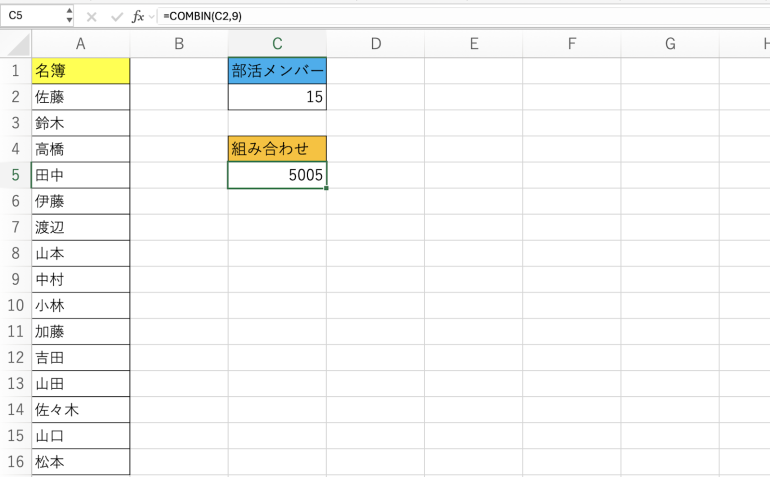Select the result cell showing 5005
Image resolution: width=770 pixels, height=477 pixels.
pyautogui.click(x=277, y=175)
